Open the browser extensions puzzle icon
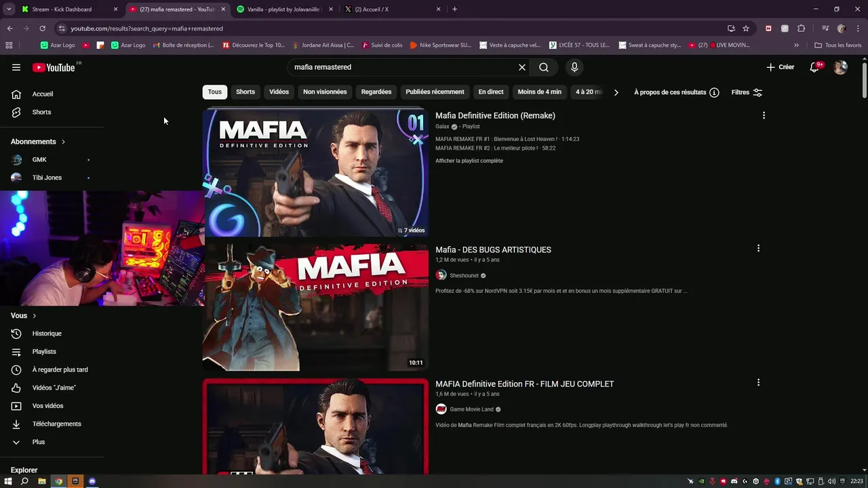Viewport: 868px width, 488px height. (x=801, y=28)
